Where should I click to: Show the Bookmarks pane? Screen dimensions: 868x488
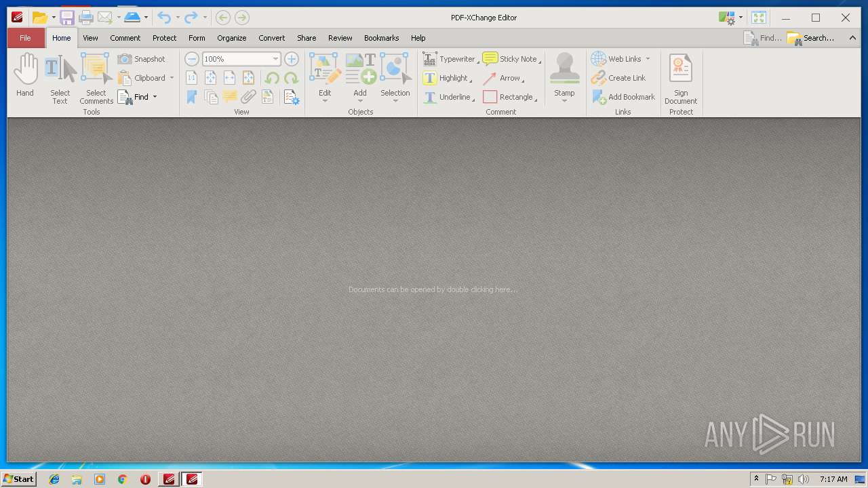pyautogui.click(x=192, y=97)
